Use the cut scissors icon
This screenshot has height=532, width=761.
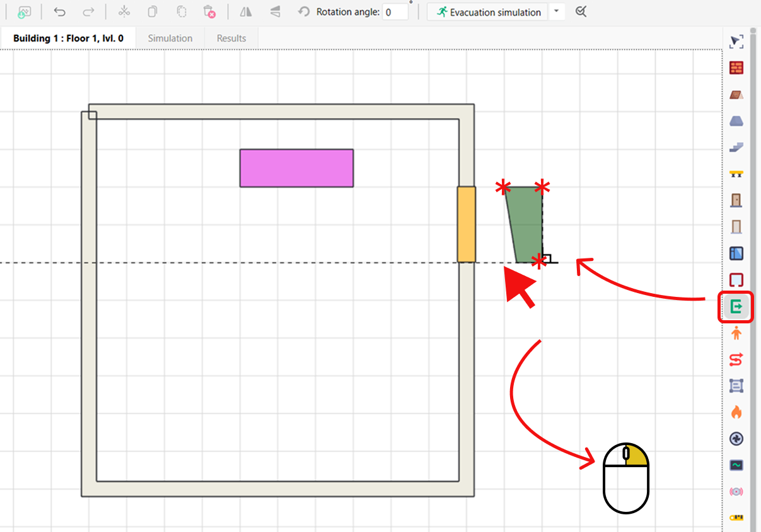[x=124, y=11]
